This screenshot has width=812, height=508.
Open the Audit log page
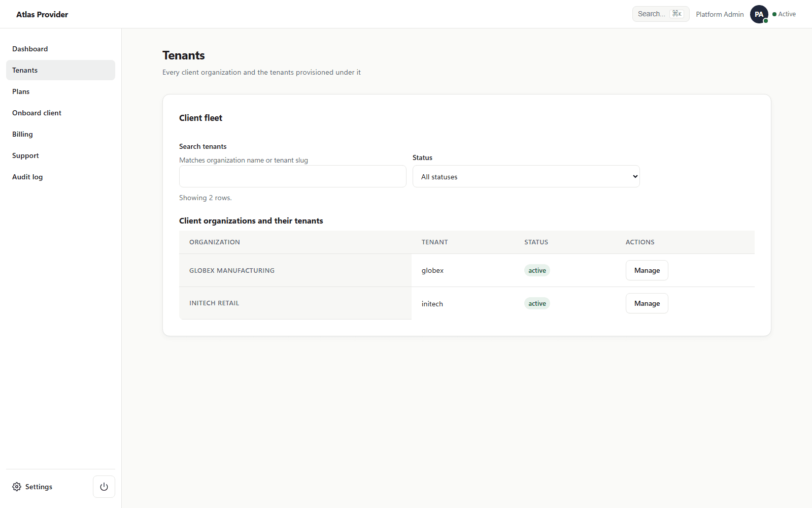point(60,177)
